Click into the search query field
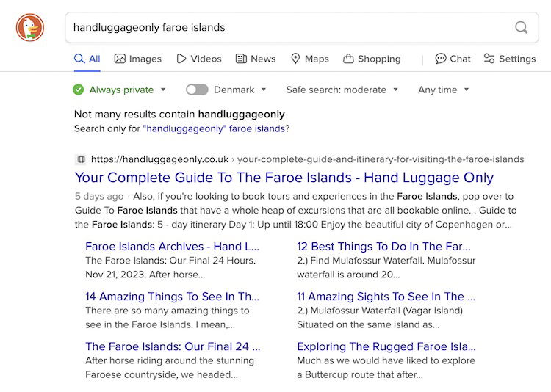551x392 pixels. coord(287,28)
